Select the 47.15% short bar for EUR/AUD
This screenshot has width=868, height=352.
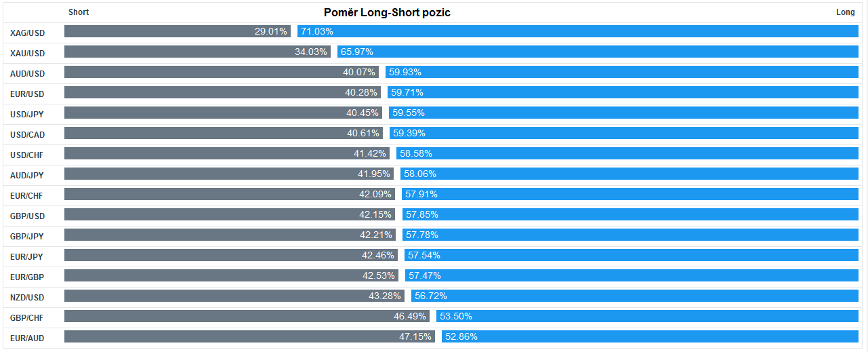tap(249, 336)
